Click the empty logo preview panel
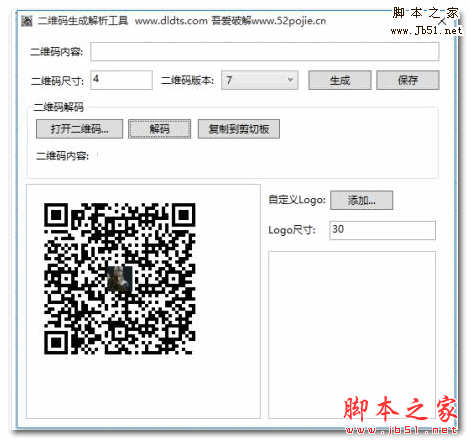 click(x=352, y=335)
